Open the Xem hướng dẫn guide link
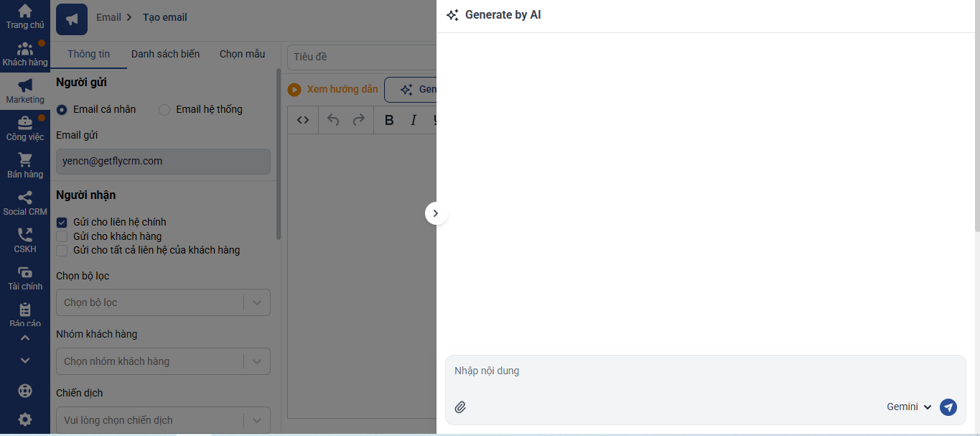Viewport: 980px width, 436px height. coord(333,90)
